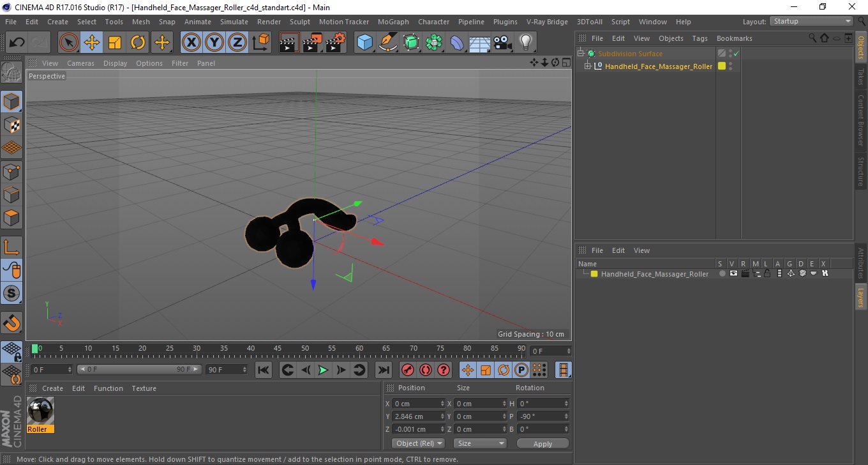The width and height of the screenshot is (868, 465).
Task: Open the spline Pen tool
Action: point(388,43)
